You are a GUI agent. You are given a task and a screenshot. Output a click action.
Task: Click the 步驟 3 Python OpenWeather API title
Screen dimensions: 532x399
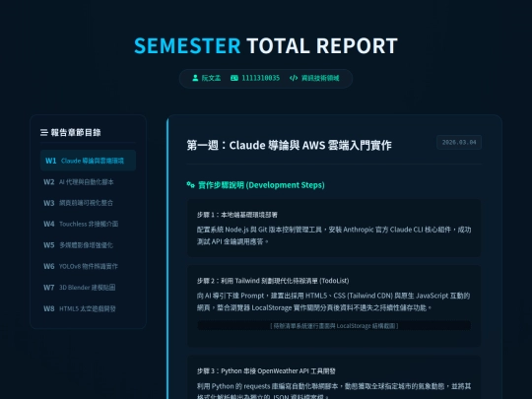click(266, 371)
